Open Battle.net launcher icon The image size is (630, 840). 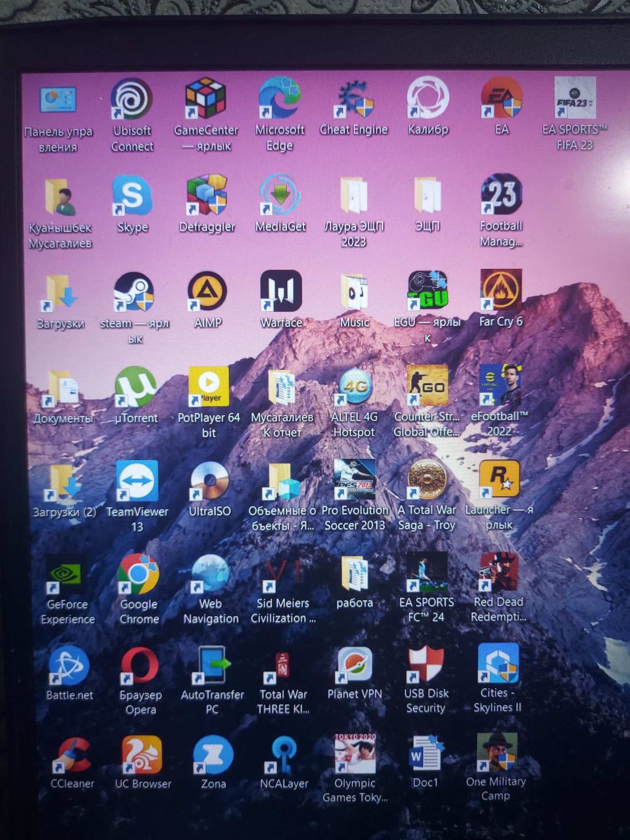pos(69,666)
